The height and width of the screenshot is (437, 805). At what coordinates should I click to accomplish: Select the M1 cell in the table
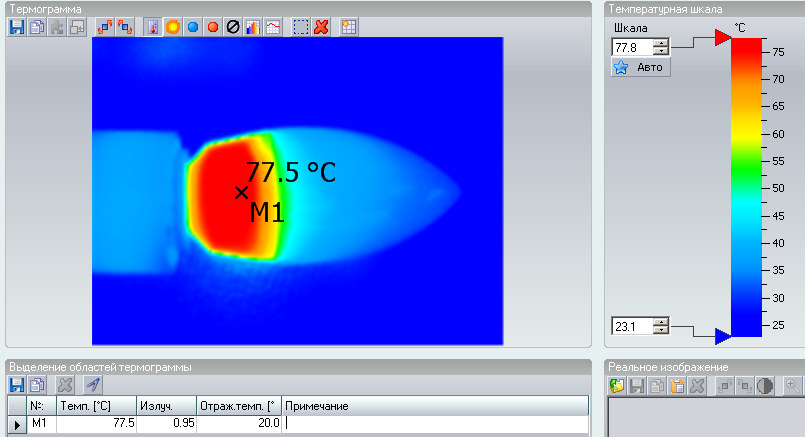[41, 424]
